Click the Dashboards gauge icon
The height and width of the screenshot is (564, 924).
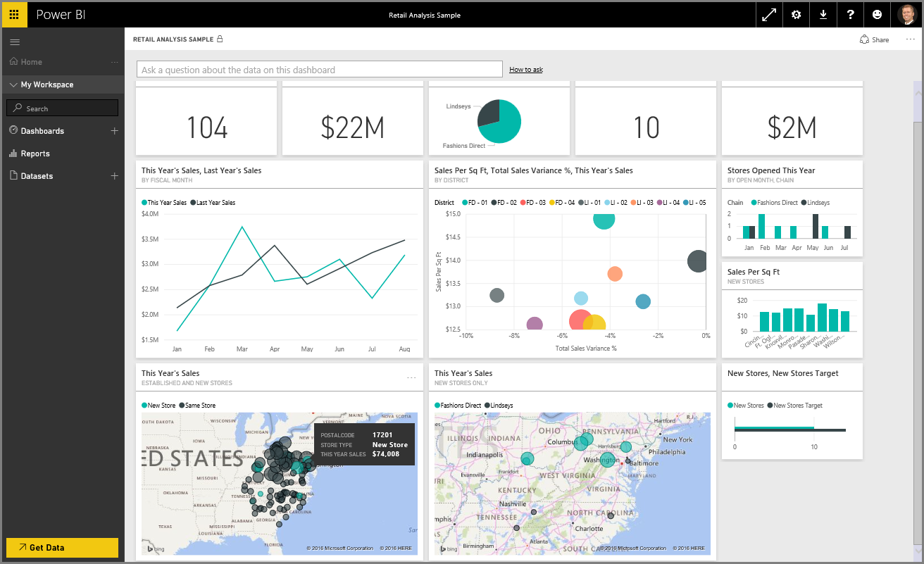click(13, 130)
